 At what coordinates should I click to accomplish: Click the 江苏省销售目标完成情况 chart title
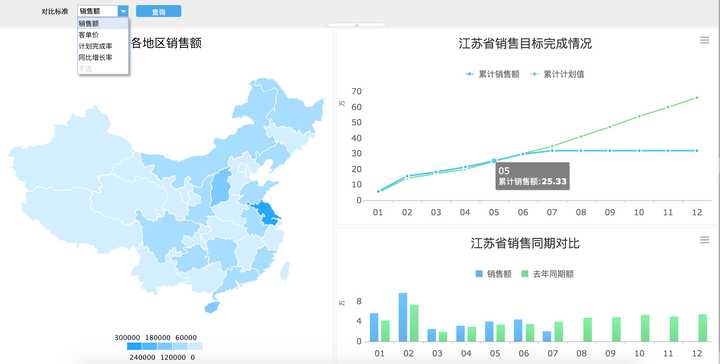coord(525,44)
